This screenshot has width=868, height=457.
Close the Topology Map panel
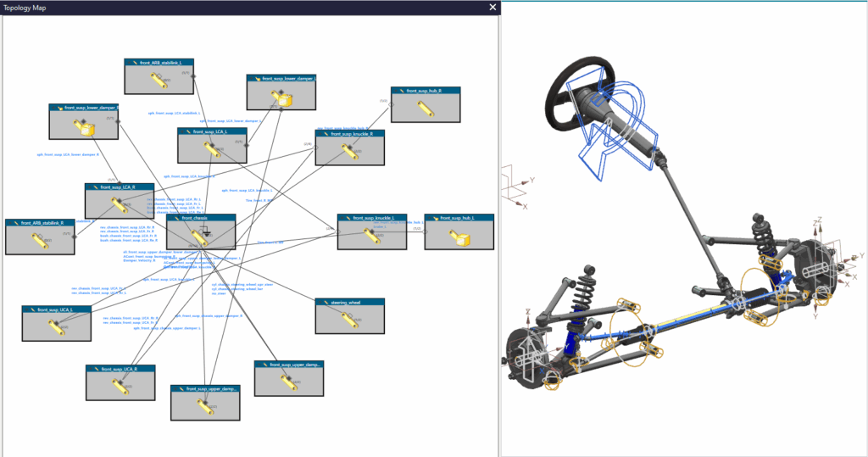[x=493, y=7]
